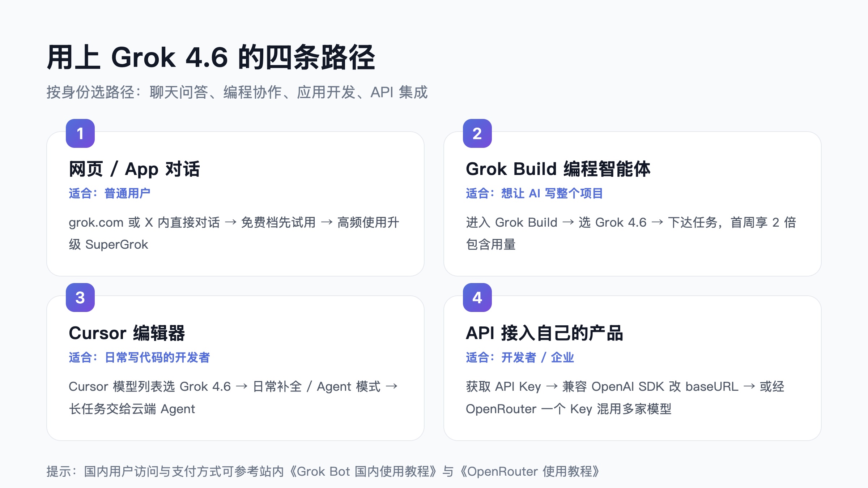Viewport: 868px width, 488px height.
Task: Click the text '长任务交给云端 Agent'
Action: tap(132, 409)
